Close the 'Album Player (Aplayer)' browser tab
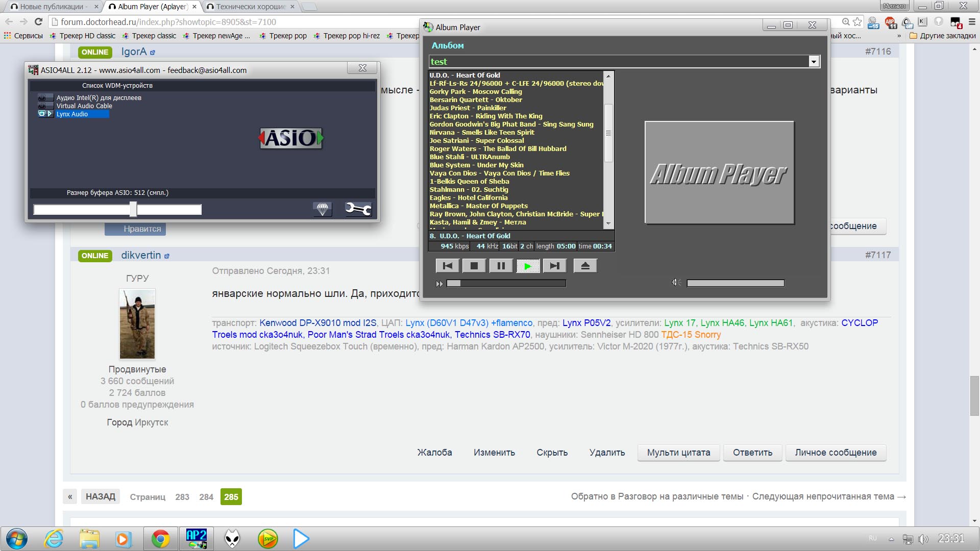The image size is (980, 551). [194, 7]
